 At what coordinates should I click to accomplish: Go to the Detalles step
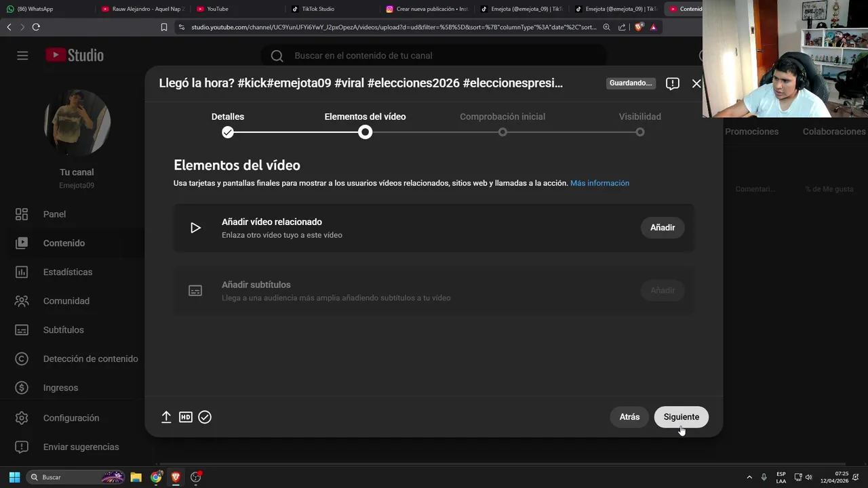[228, 124]
